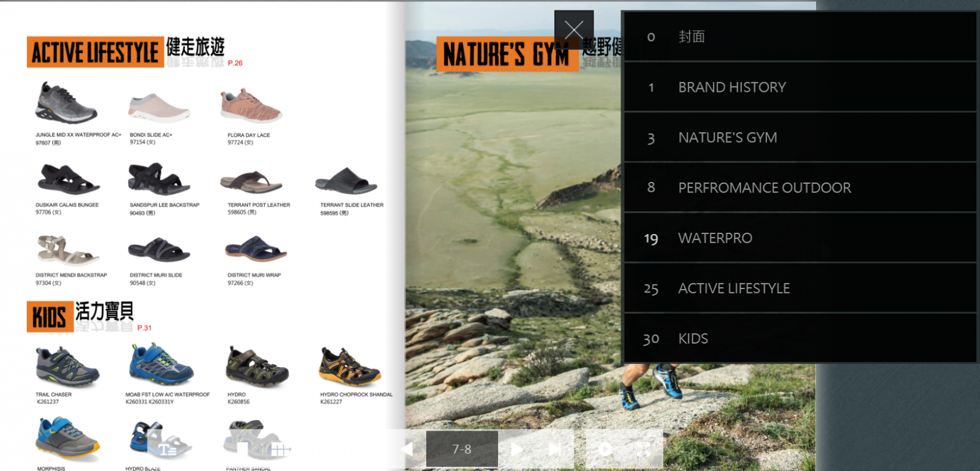Open KIDS section page 30
This screenshot has width=980, height=471.
[800, 338]
